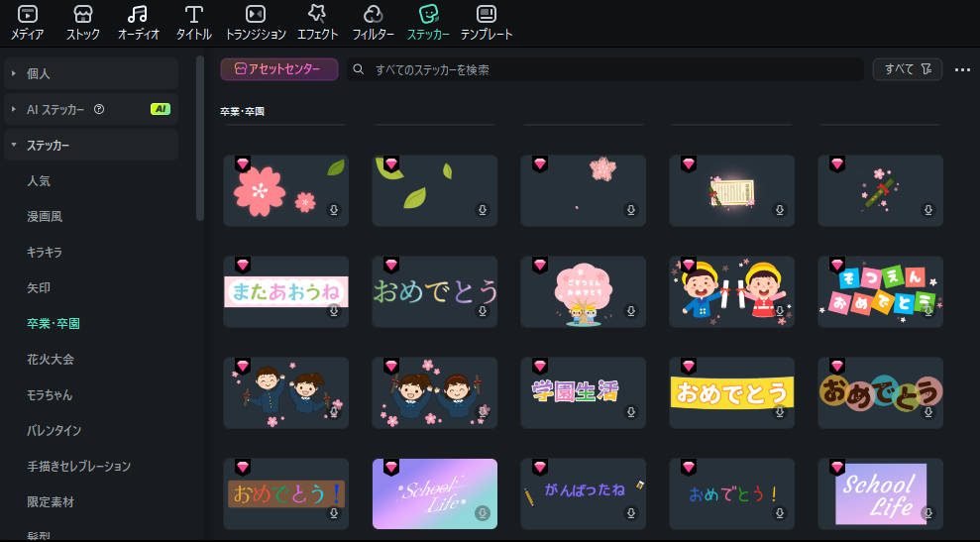The image size is (980, 542).
Task: Click premium gem badge on gradient School Life
Action: [x=391, y=467]
